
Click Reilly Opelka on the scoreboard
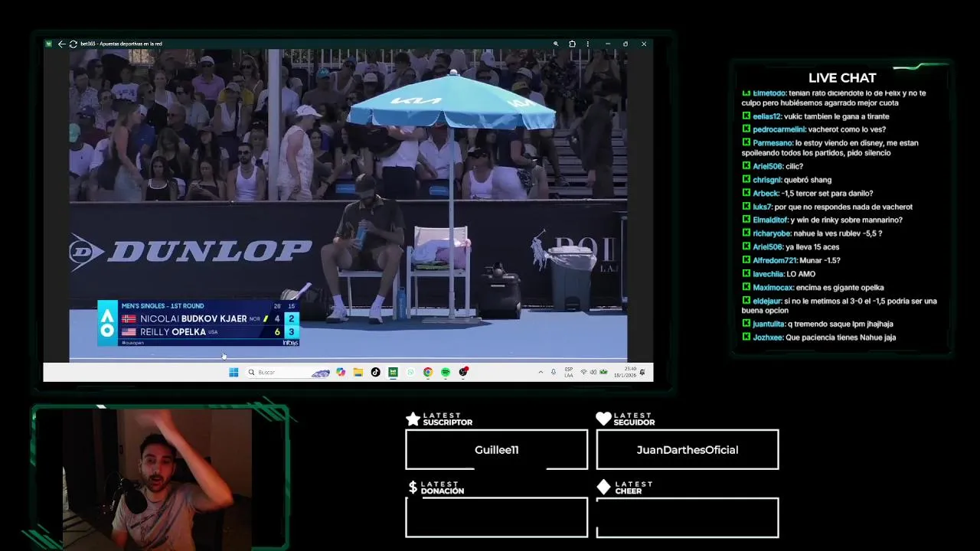[x=173, y=332]
